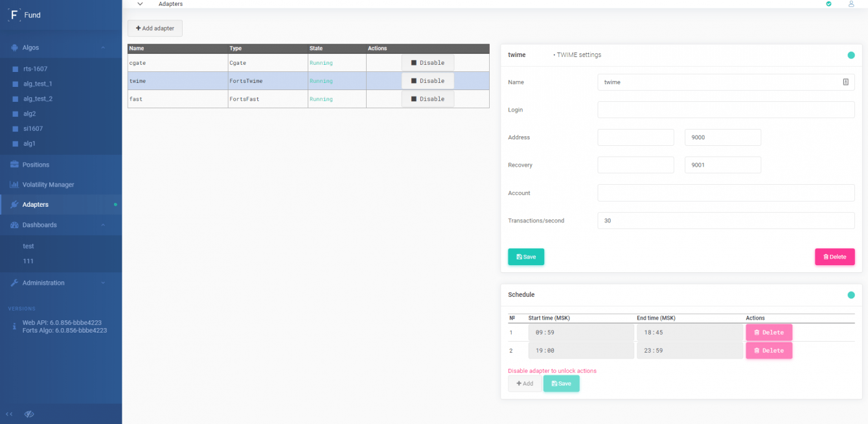868x424 pixels.
Task: Click the schedule Save button
Action: pyautogui.click(x=561, y=384)
